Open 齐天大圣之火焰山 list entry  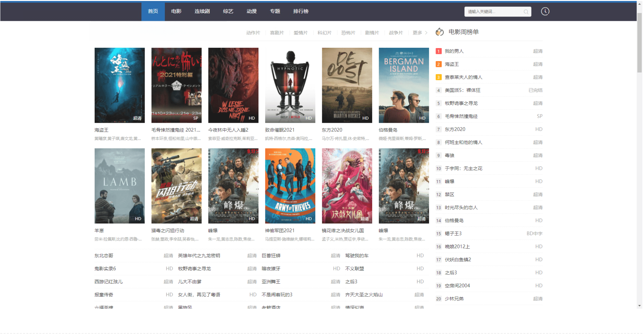point(364,295)
